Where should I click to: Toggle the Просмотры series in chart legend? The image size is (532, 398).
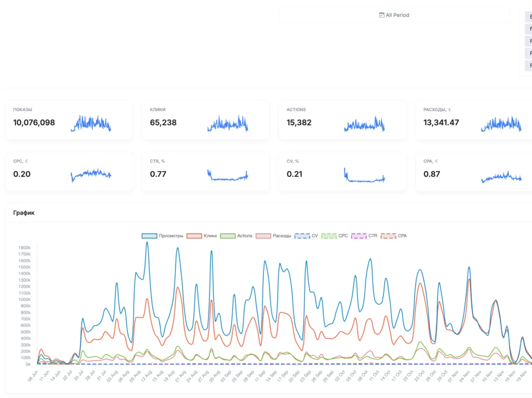pos(162,236)
